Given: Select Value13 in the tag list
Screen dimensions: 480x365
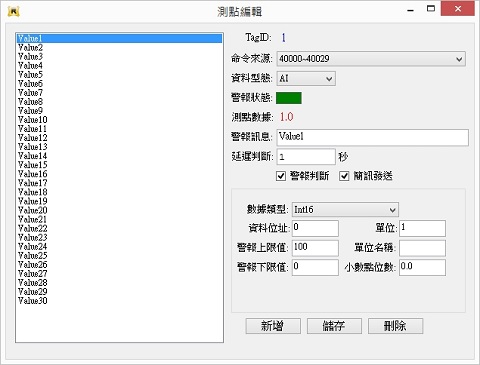Looking at the screenshot, I should click(x=119, y=147).
